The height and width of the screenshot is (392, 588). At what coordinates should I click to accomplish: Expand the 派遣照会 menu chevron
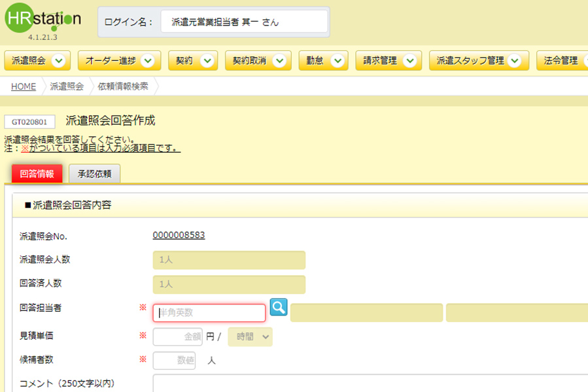[58, 61]
